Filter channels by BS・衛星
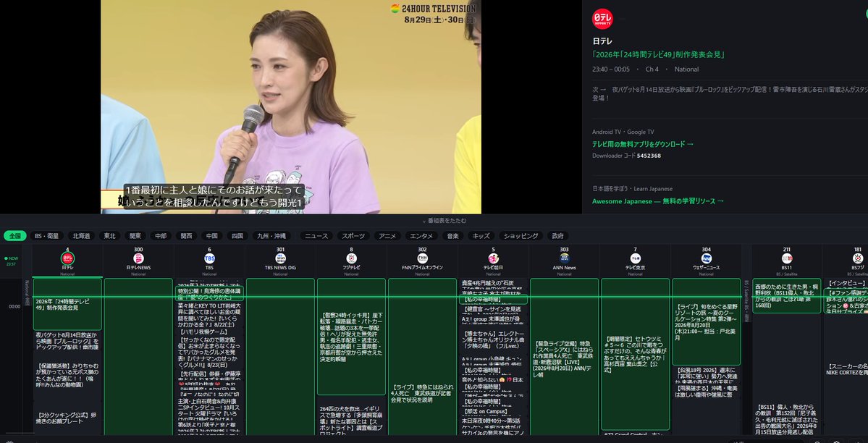This screenshot has height=443, width=868. coord(47,236)
